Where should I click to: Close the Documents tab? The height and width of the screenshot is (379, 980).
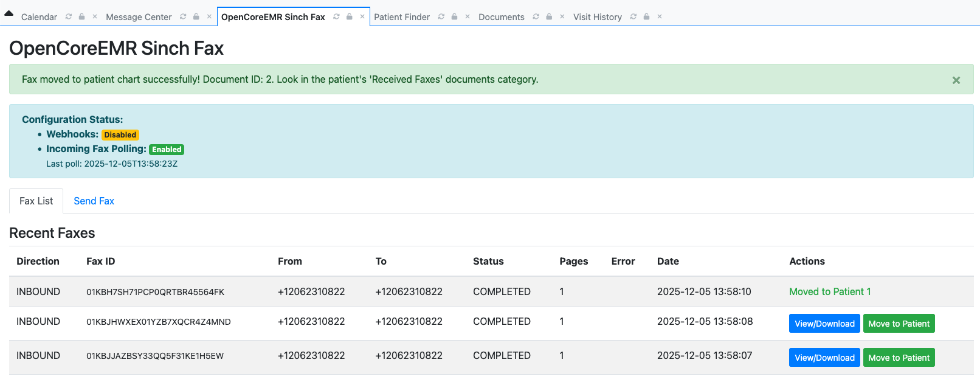click(562, 16)
